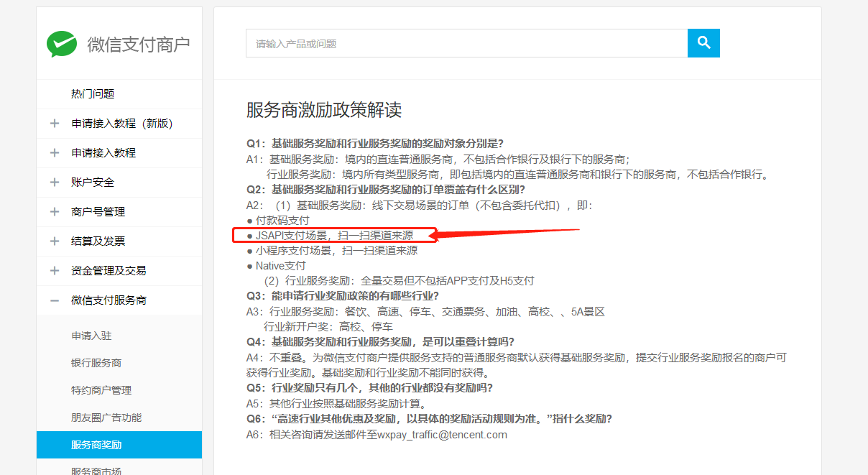This screenshot has height=475, width=868.
Task: Click the A1 line starting 基础服务奖励：境内的直连
Action: coord(438,159)
